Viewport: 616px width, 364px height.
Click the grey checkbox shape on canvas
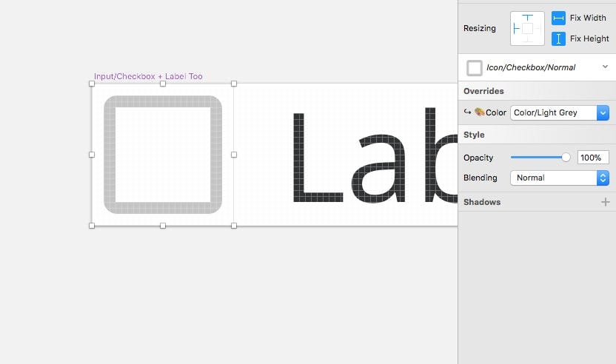pos(163,155)
